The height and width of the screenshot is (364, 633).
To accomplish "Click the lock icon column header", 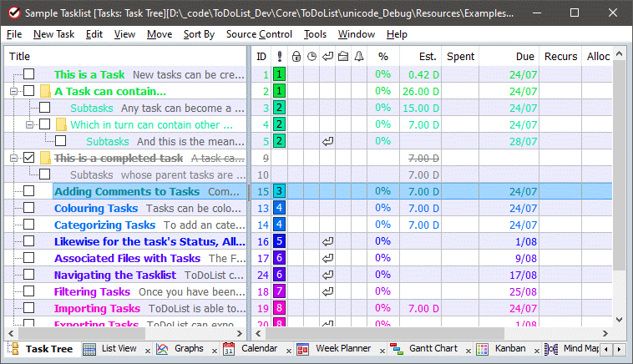I will point(296,57).
